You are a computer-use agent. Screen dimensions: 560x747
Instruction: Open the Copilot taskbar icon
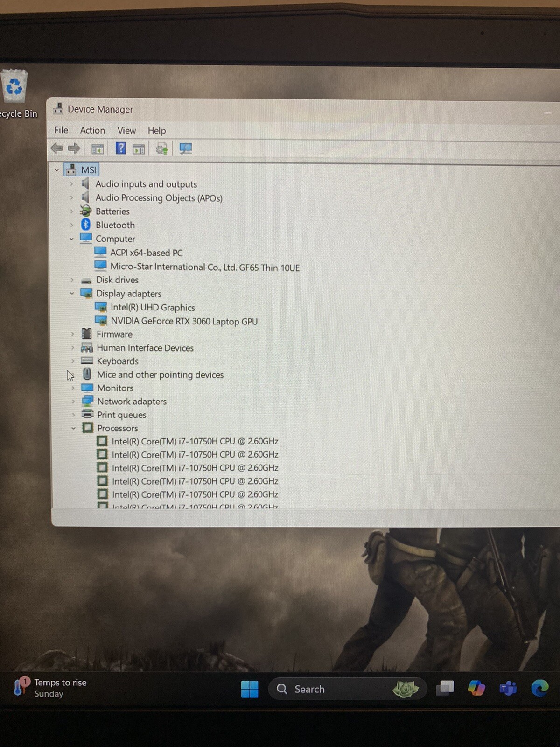[x=476, y=688]
